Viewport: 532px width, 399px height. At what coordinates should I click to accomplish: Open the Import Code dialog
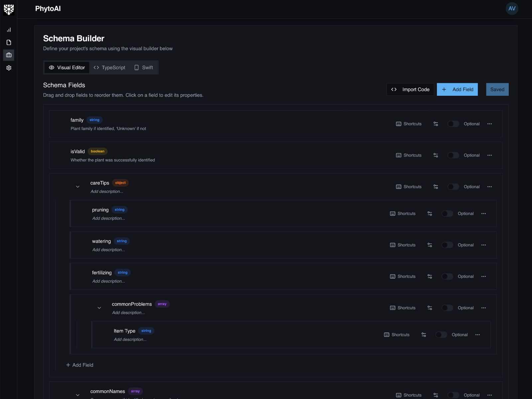coord(410,89)
